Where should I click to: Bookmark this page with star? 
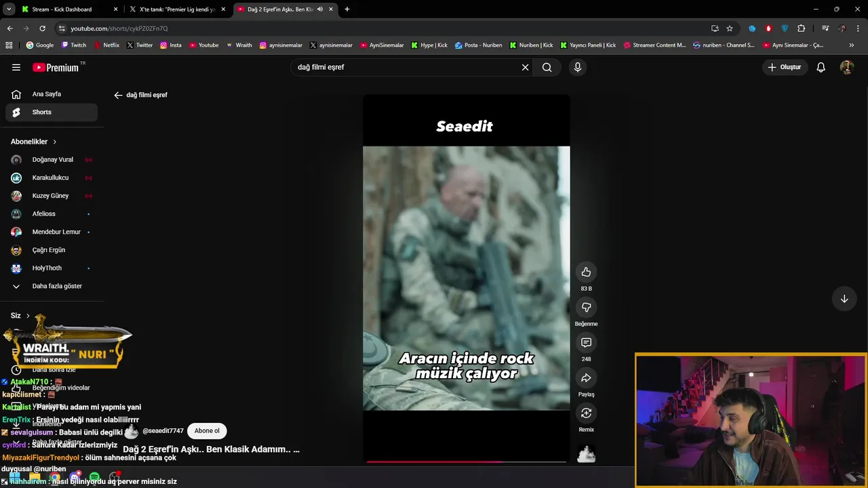[730, 28]
